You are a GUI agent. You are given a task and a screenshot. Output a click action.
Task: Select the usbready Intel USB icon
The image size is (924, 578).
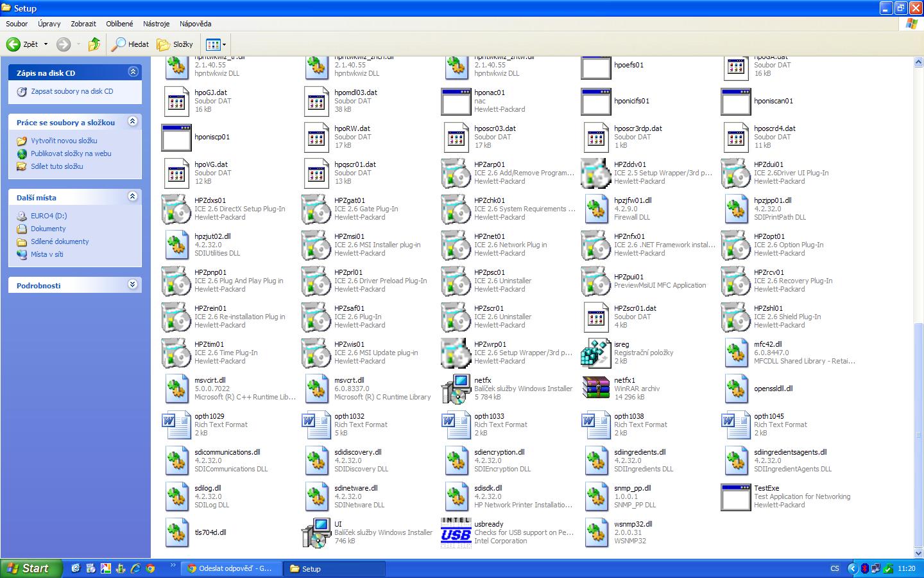(x=456, y=533)
